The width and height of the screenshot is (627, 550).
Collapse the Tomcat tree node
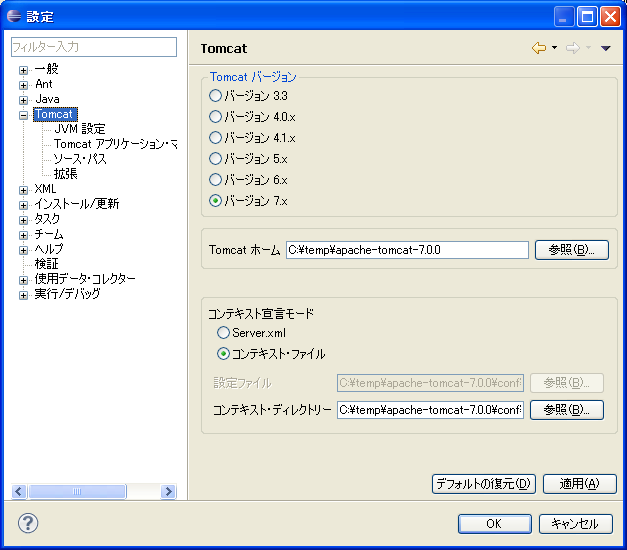tap(23, 115)
